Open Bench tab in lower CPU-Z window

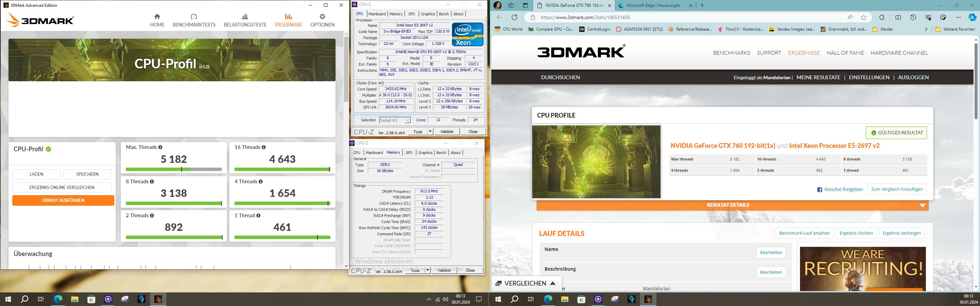pyautogui.click(x=441, y=152)
